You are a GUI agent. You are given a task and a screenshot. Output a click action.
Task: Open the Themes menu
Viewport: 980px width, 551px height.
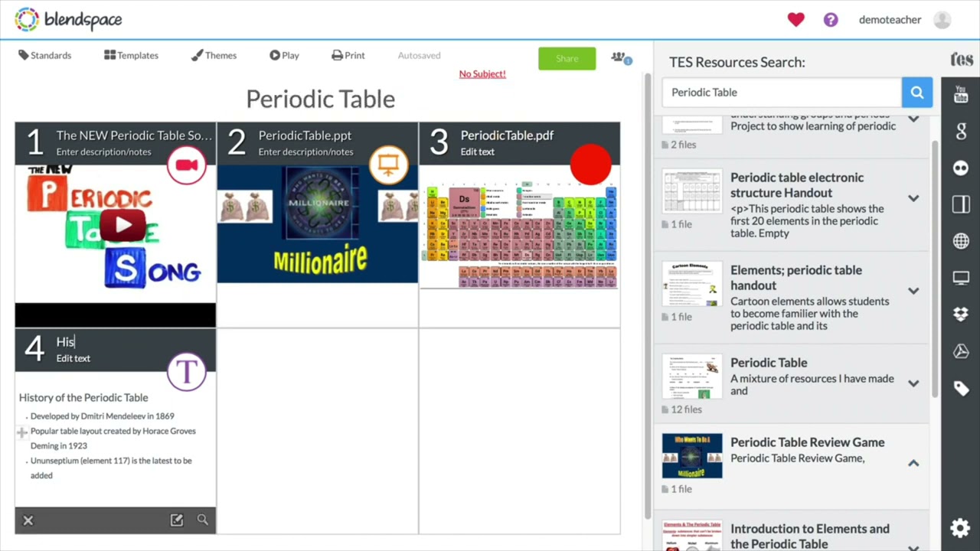tap(214, 55)
